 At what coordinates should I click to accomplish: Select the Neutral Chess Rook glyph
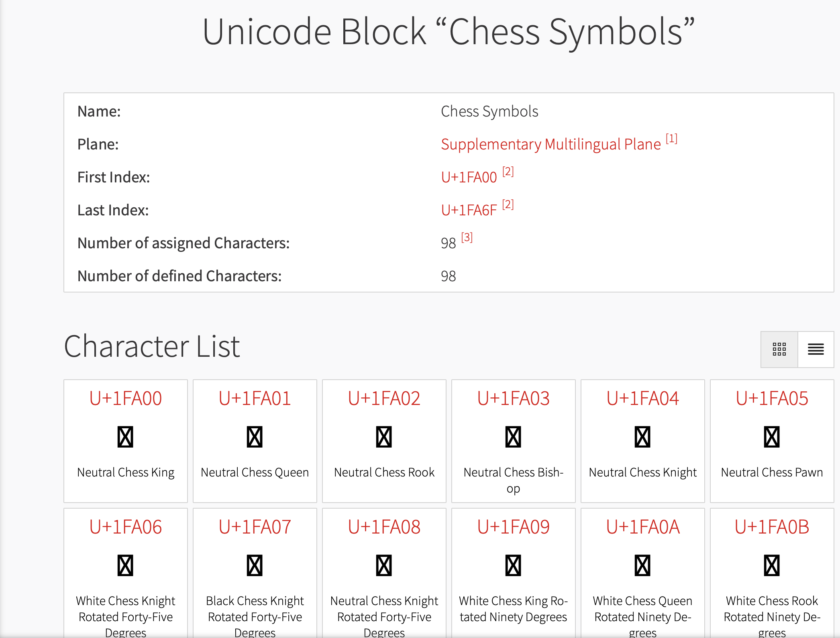[x=384, y=437]
